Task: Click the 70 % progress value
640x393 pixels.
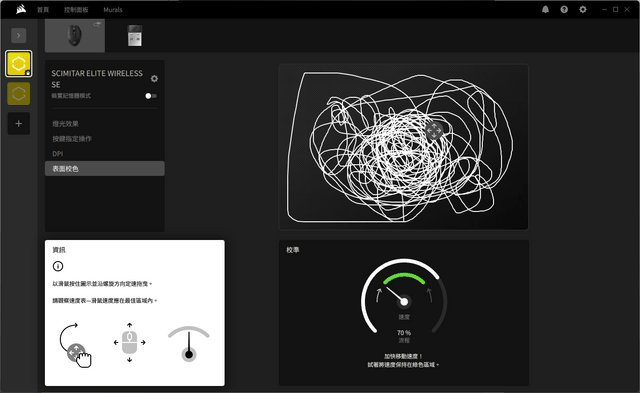Action: (404, 333)
